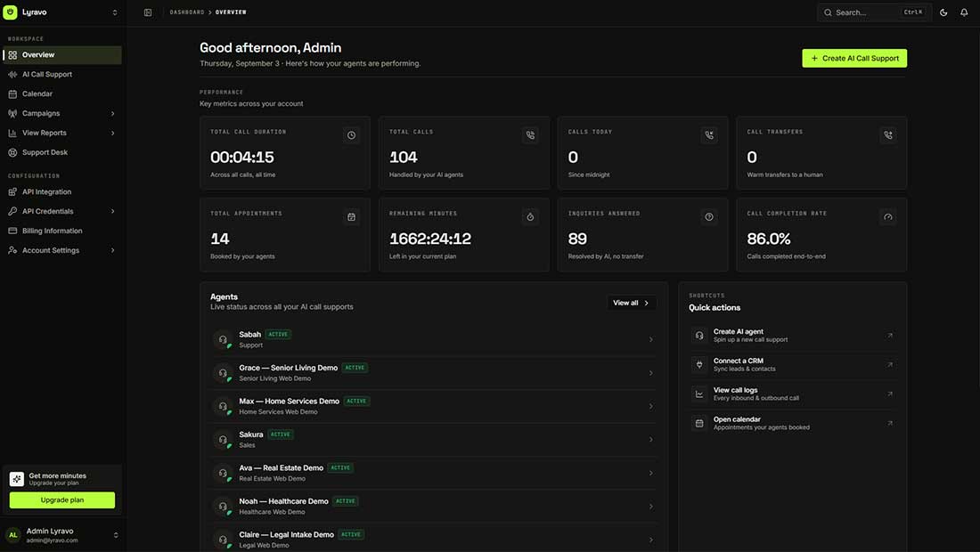Select the Open calendar quick action

(793, 424)
